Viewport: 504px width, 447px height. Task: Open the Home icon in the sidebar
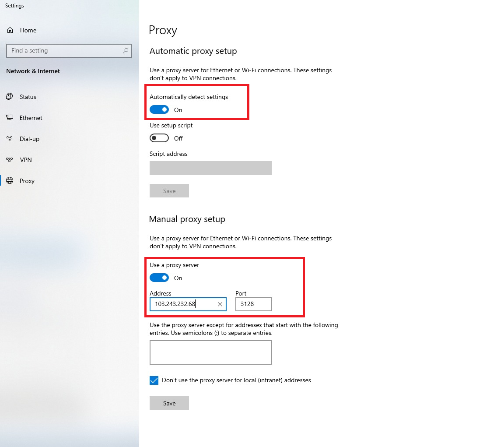coord(10,30)
